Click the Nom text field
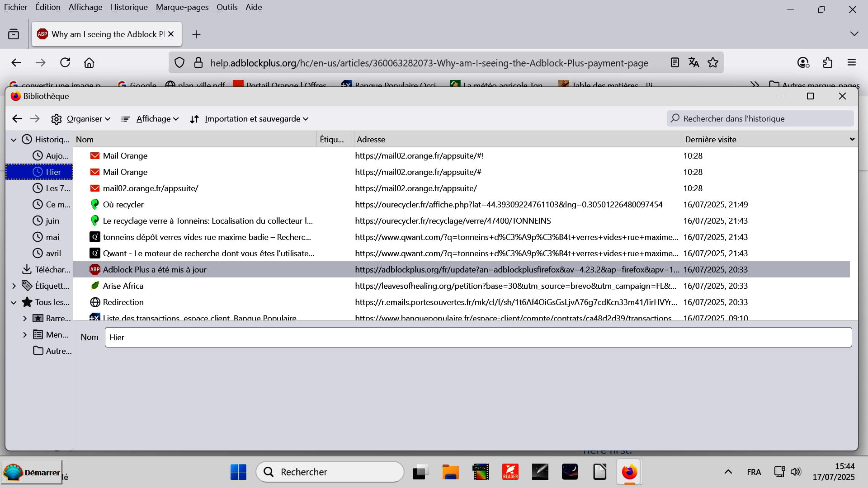The height and width of the screenshot is (488, 868). (478, 338)
